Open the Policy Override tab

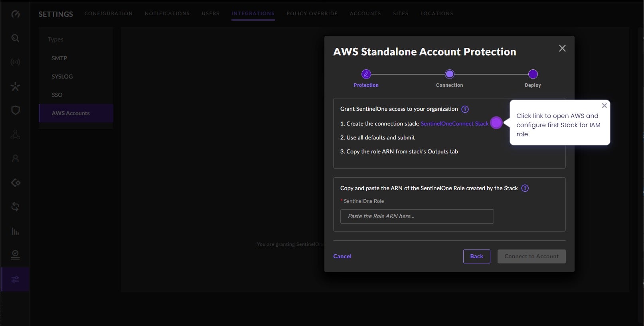pyautogui.click(x=312, y=14)
